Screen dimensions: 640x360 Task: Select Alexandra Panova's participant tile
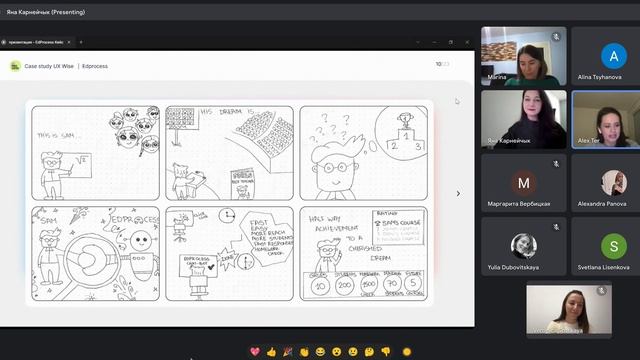pos(606,183)
